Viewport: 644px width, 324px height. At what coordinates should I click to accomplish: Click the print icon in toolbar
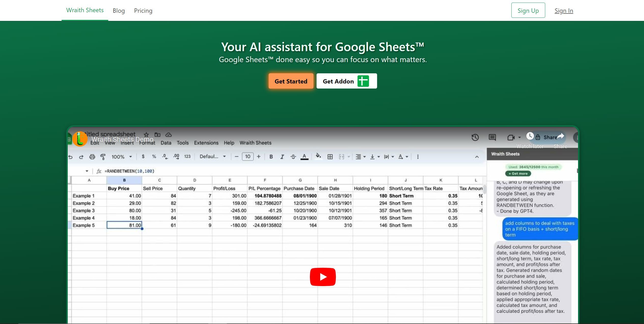93,157
